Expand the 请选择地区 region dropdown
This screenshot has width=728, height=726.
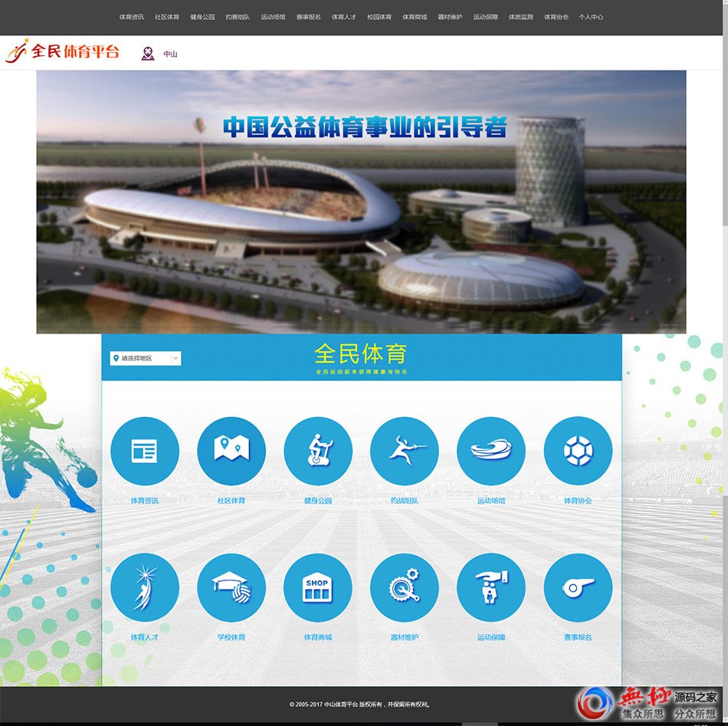(x=146, y=358)
